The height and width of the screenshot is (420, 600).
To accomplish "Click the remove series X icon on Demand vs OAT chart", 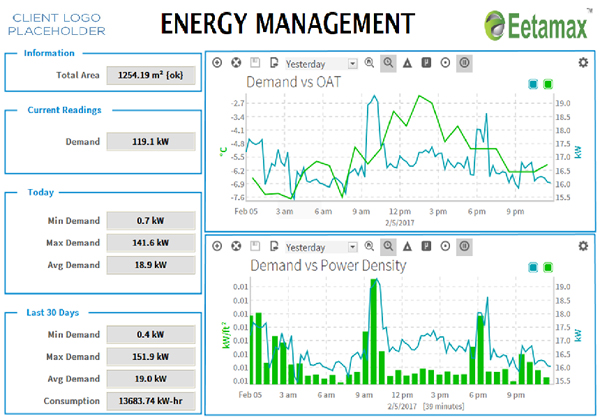I will pyautogui.click(x=236, y=63).
